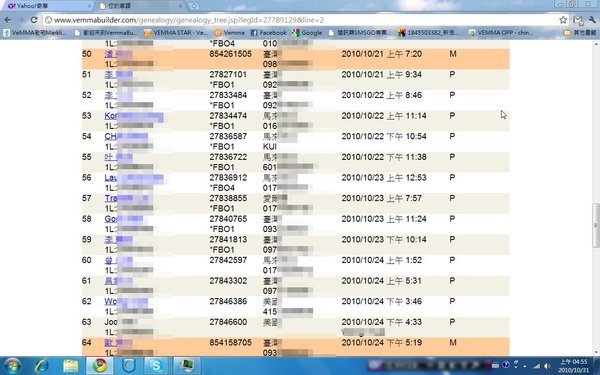Switch to the Yahoo tab
Viewport: 600px width, 375px height.
(48, 6)
